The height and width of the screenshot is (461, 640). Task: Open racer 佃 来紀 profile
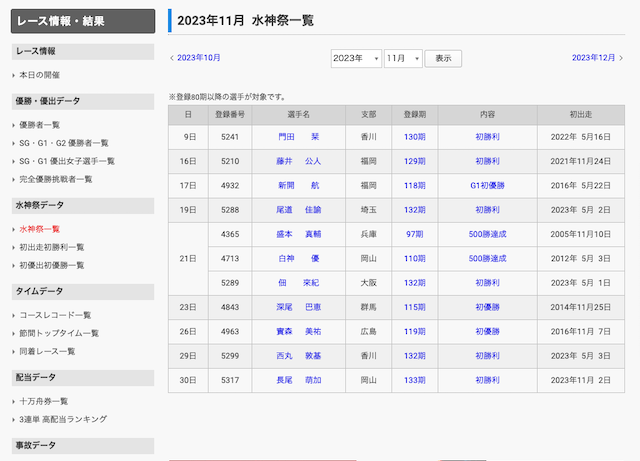pos(298,283)
